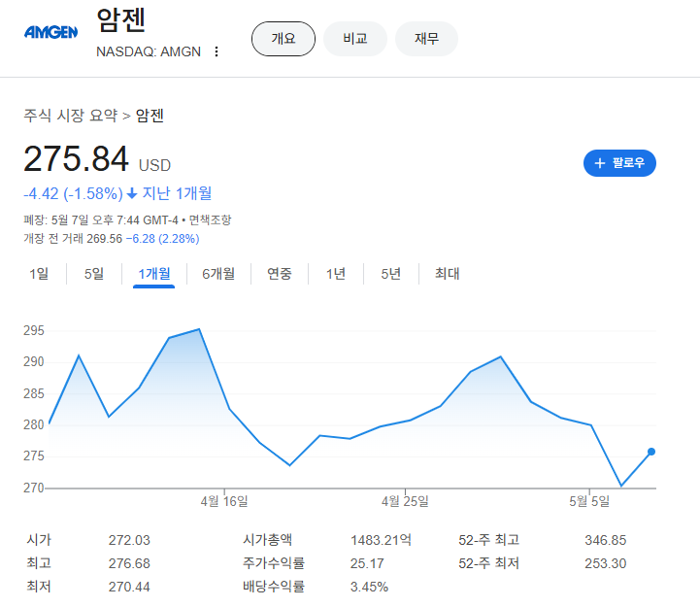The image size is (700, 607).
Task: Select the 개요 tab
Action: (283, 39)
